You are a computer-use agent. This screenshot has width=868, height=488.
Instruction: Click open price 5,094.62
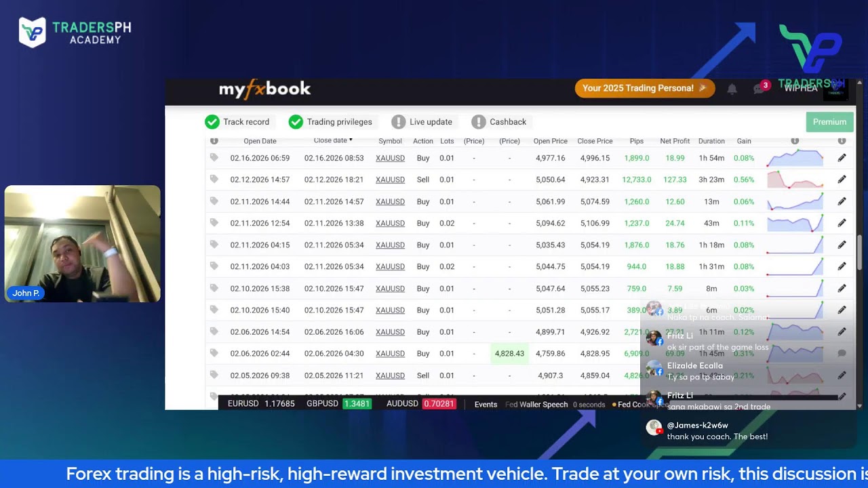550,223
